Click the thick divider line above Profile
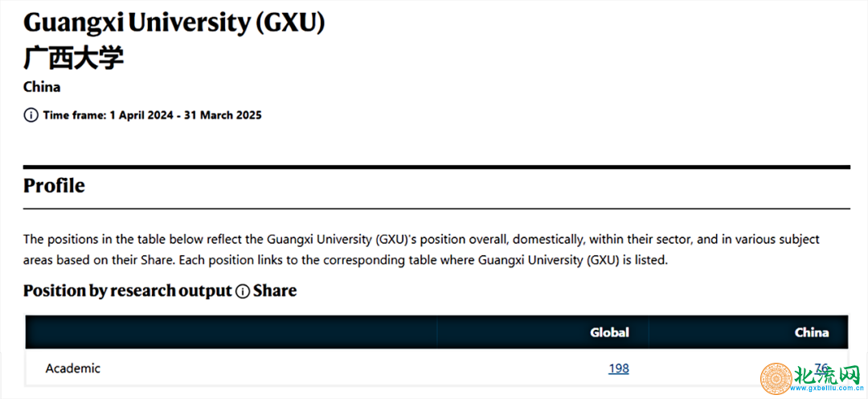Screen dimensions: 868x399 click(436, 167)
